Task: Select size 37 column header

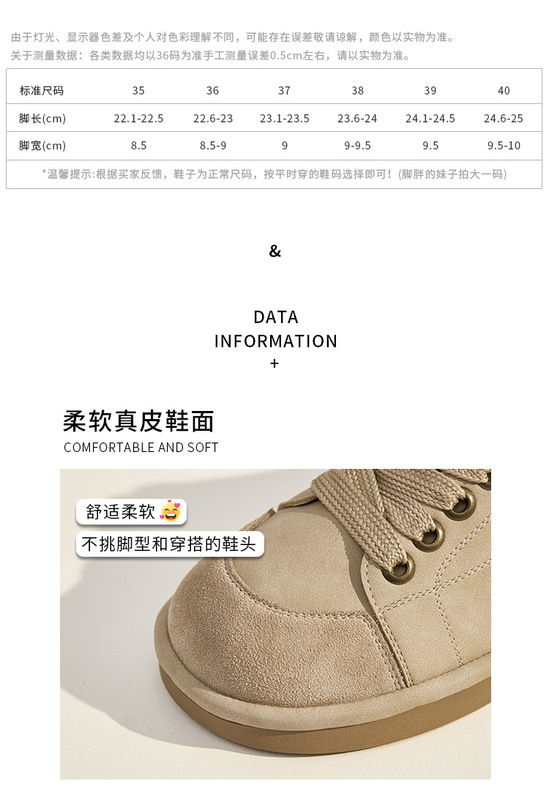Action: pyautogui.click(x=284, y=90)
